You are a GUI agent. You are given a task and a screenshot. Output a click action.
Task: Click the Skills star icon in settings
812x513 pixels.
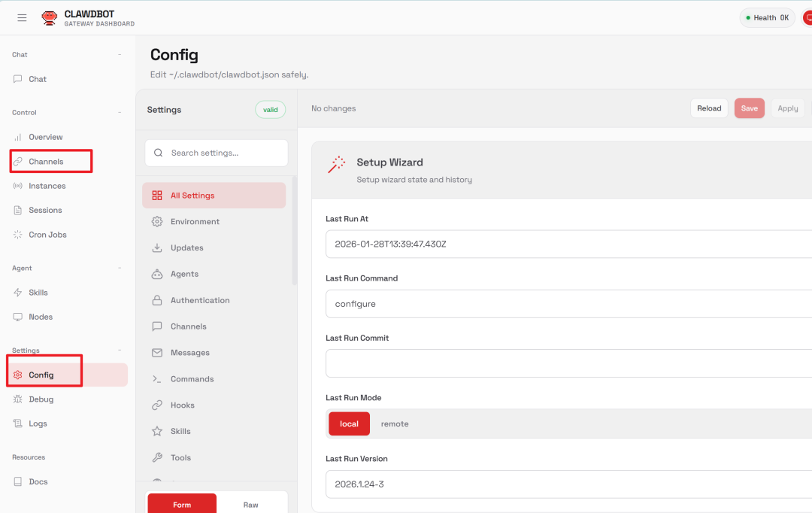[x=157, y=431]
